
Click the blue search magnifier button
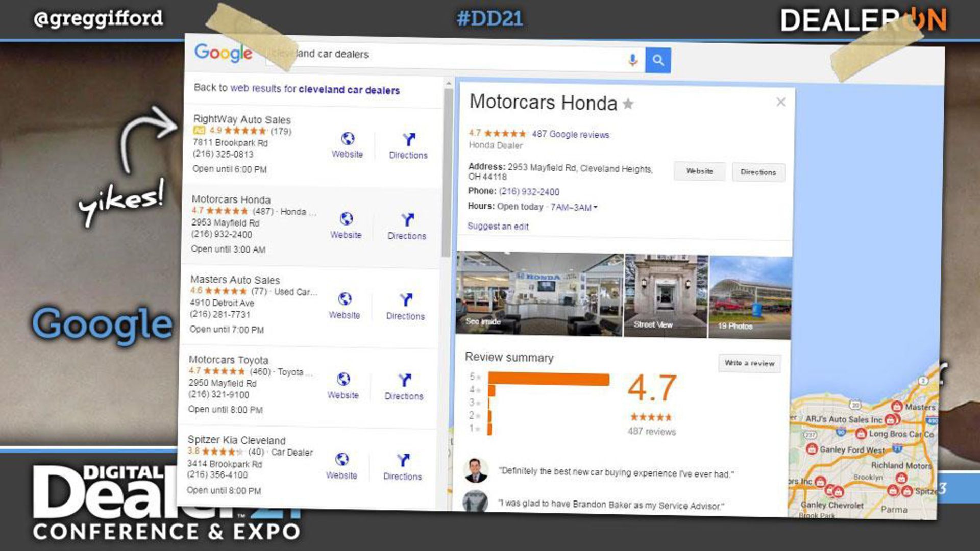point(658,60)
